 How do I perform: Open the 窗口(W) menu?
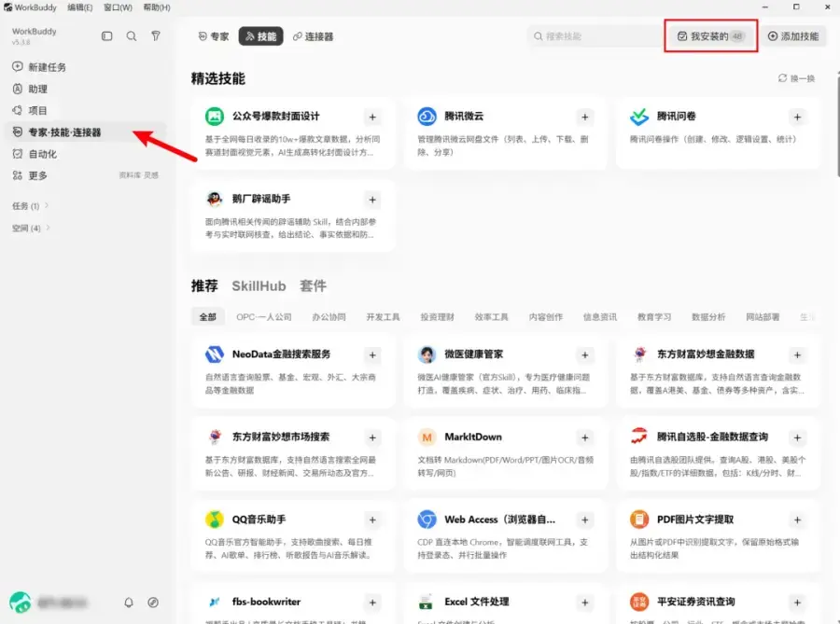[x=118, y=7]
